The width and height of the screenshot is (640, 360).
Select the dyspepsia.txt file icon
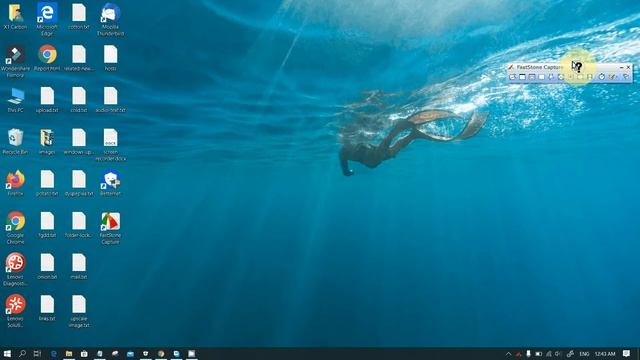(x=79, y=183)
